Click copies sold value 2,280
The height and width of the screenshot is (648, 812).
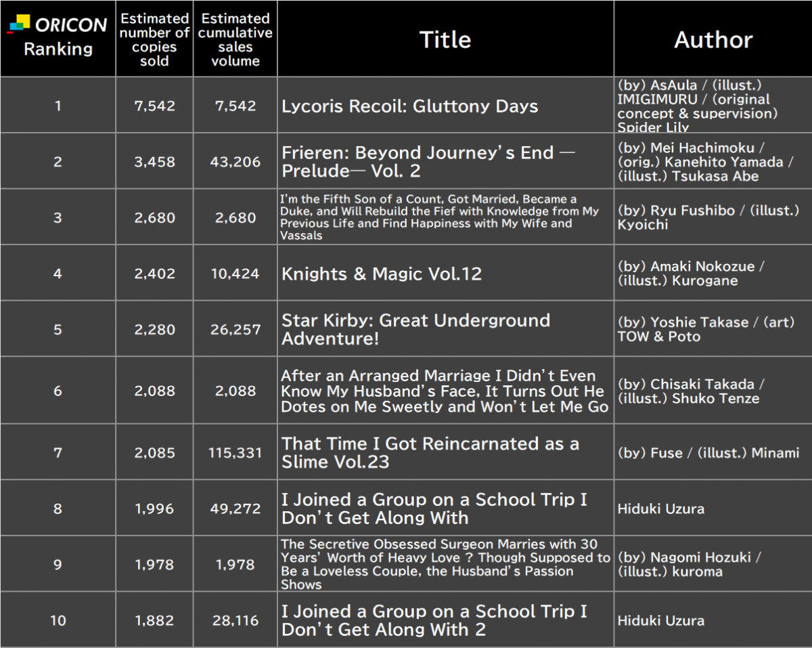154,330
